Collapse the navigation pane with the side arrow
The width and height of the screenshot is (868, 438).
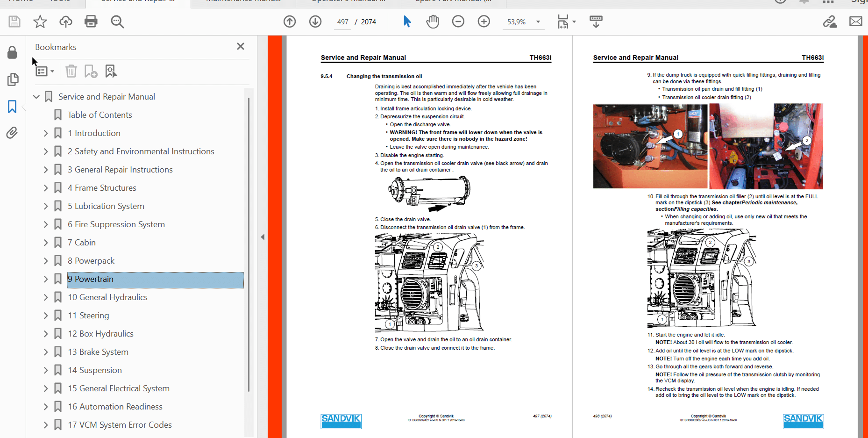(x=263, y=237)
